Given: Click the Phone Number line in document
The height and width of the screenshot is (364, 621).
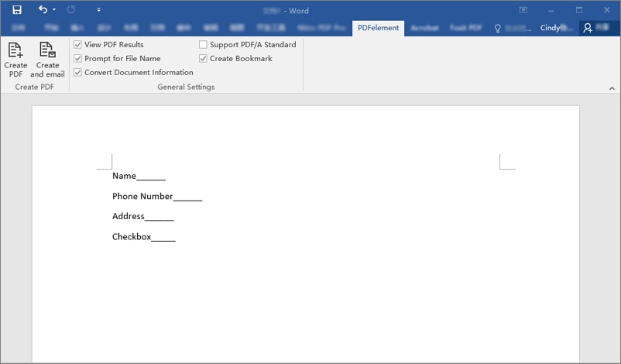Looking at the screenshot, I should tap(157, 197).
